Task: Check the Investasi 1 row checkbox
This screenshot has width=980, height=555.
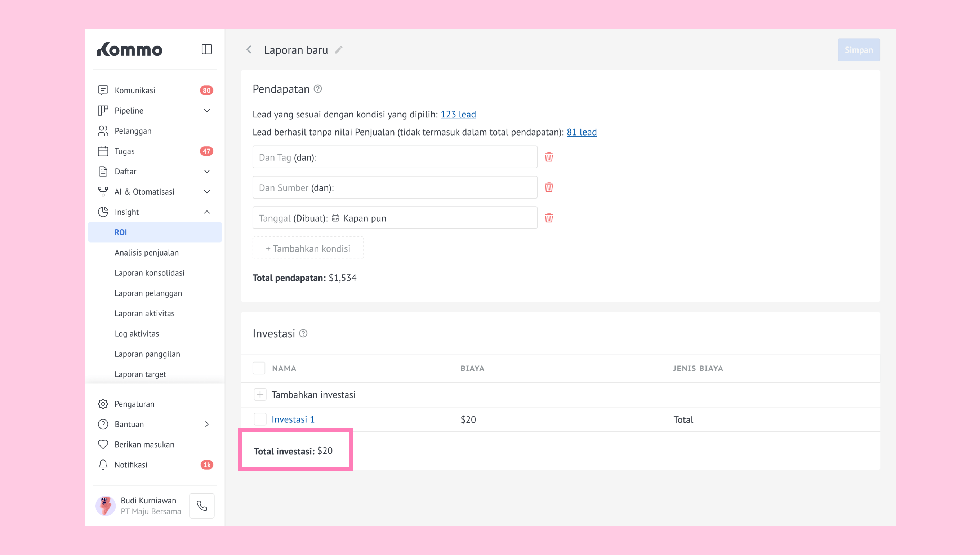Action: coord(260,419)
